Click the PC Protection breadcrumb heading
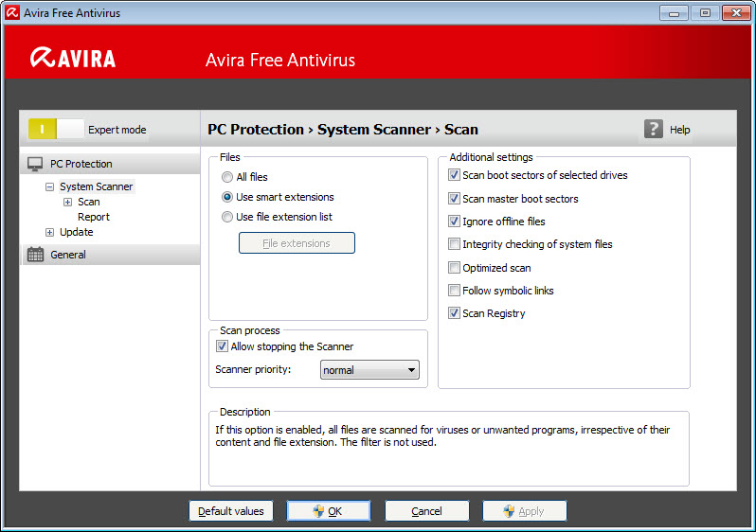The image size is (756, 532). (256, 129)
